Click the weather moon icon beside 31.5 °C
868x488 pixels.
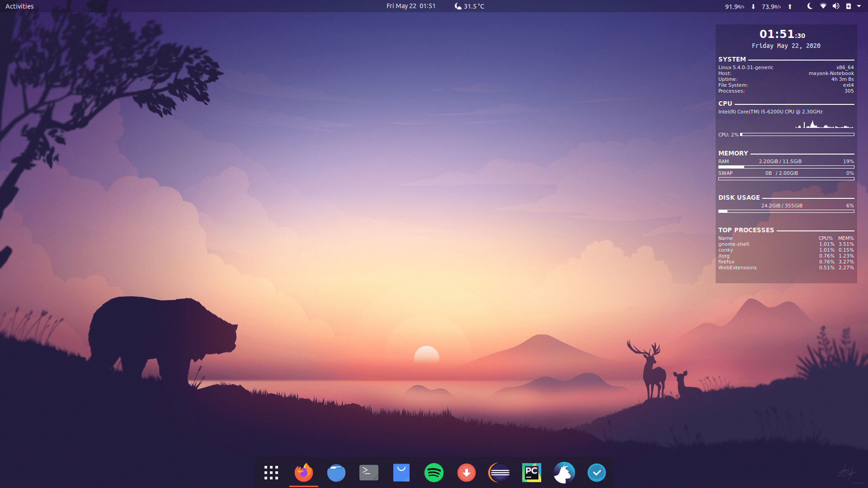(x=458, y=6)
